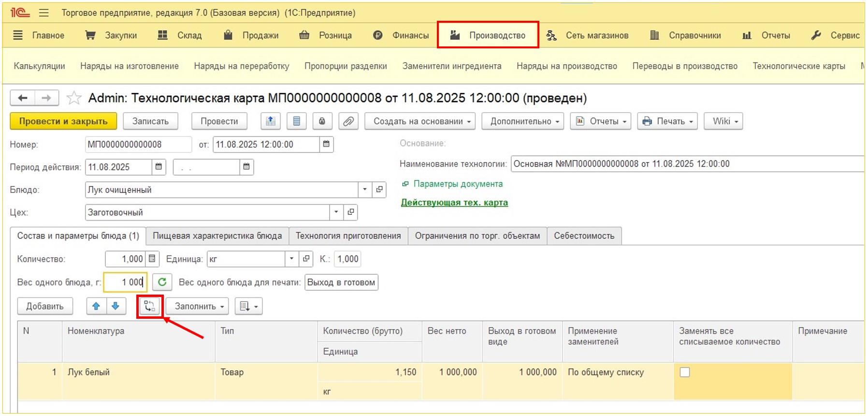Viewport: 868px width, 416px height.
Task: Click the lock icon in toolbar
Action: [322, 121]
